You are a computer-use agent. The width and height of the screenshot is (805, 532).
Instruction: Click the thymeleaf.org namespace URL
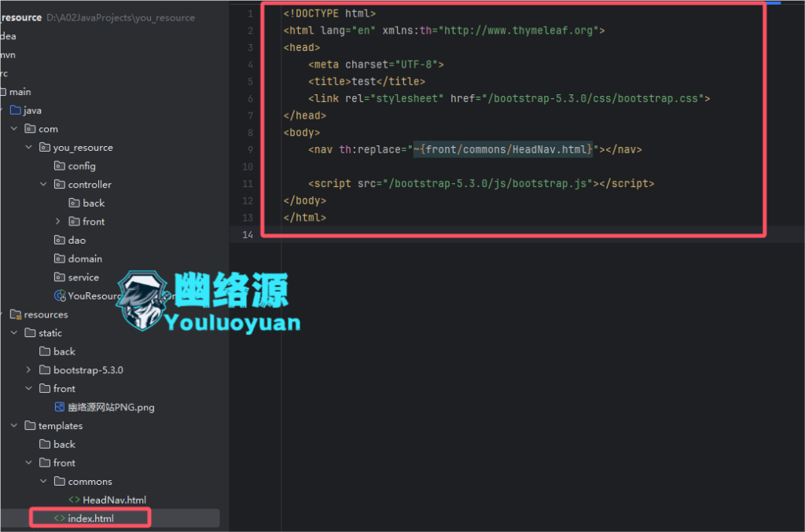pyautogui.click(x=519, y=31)
